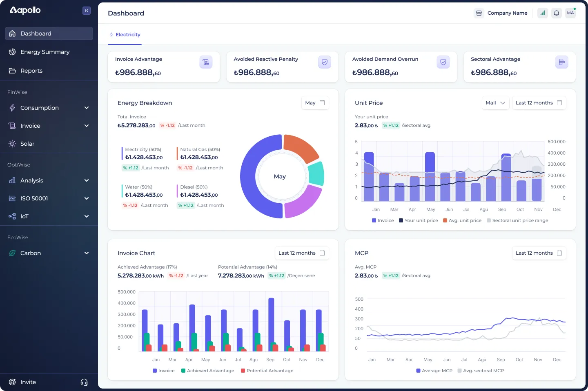Open notifications bell icon

tap(557, 13)
